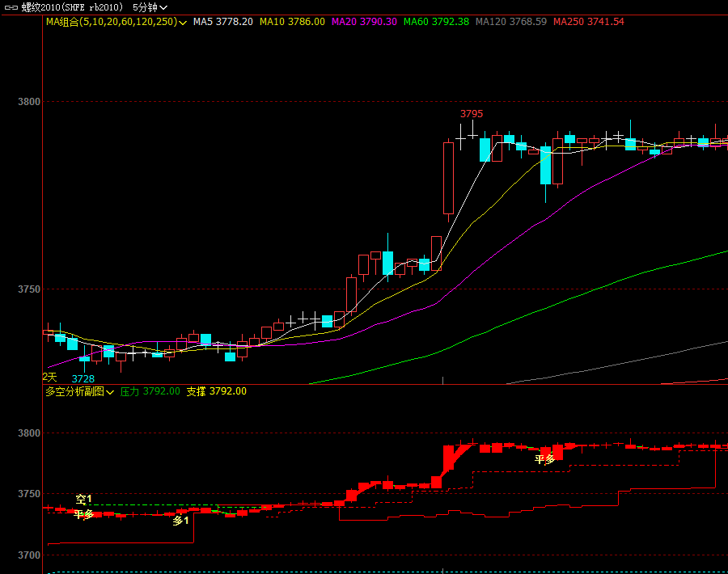Screen dimensions: 728x574
Task: Click the 3750 axis label in sub chart
Action: [x=29, y=494]
